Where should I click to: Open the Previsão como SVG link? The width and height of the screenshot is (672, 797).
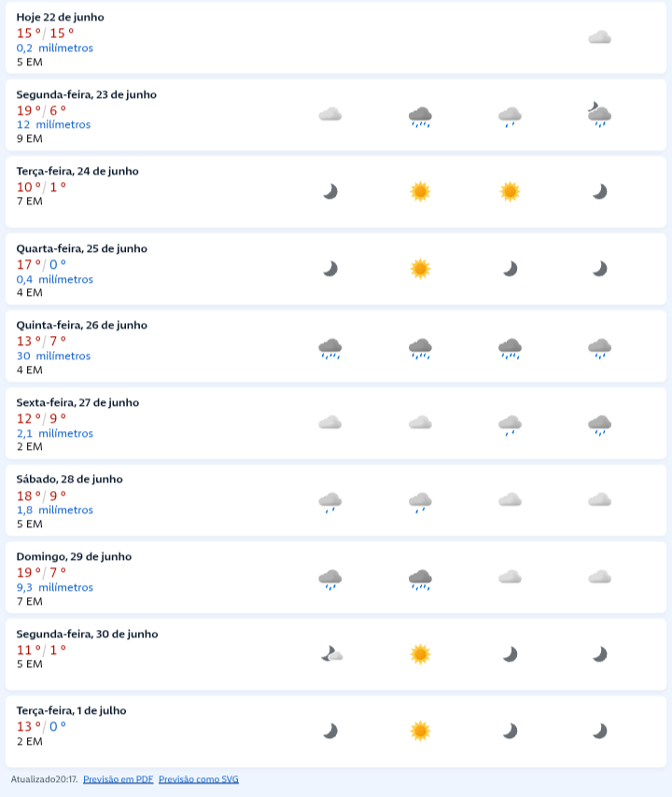198,779
